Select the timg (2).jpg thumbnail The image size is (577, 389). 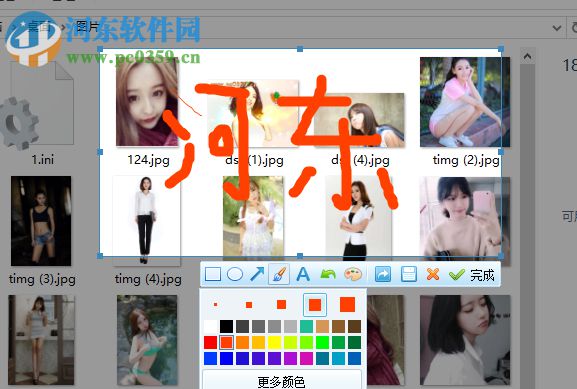tap(465, 102)
